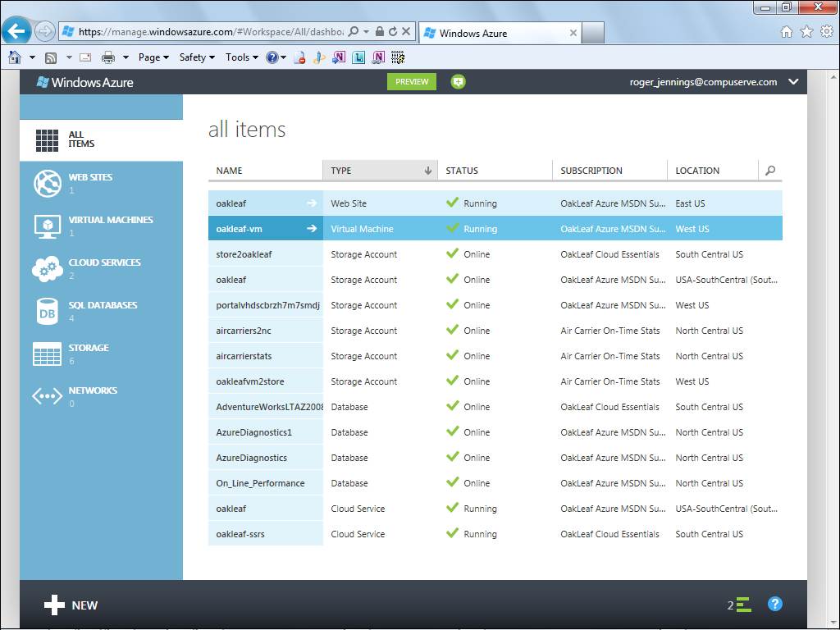The height and width of the screenshot is (630, 840).
Task: Click the page scrollbar up arrow
Action: (833, 76)
